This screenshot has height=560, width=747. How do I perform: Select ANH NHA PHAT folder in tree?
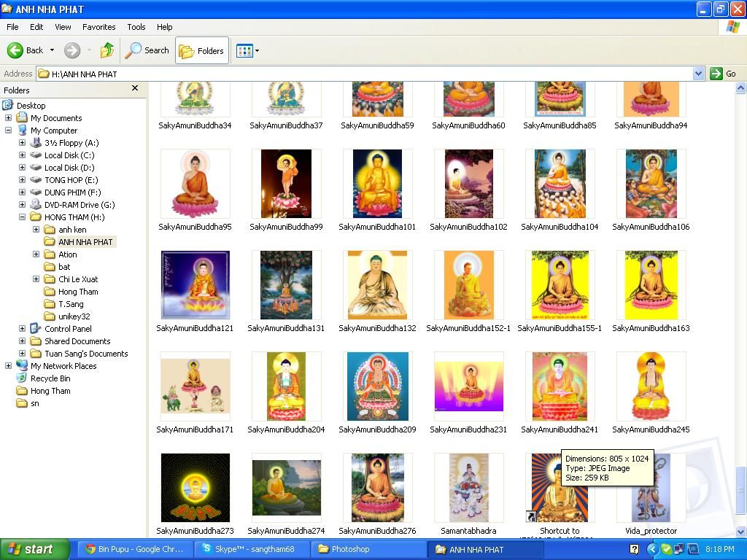(x=85, y=242)
